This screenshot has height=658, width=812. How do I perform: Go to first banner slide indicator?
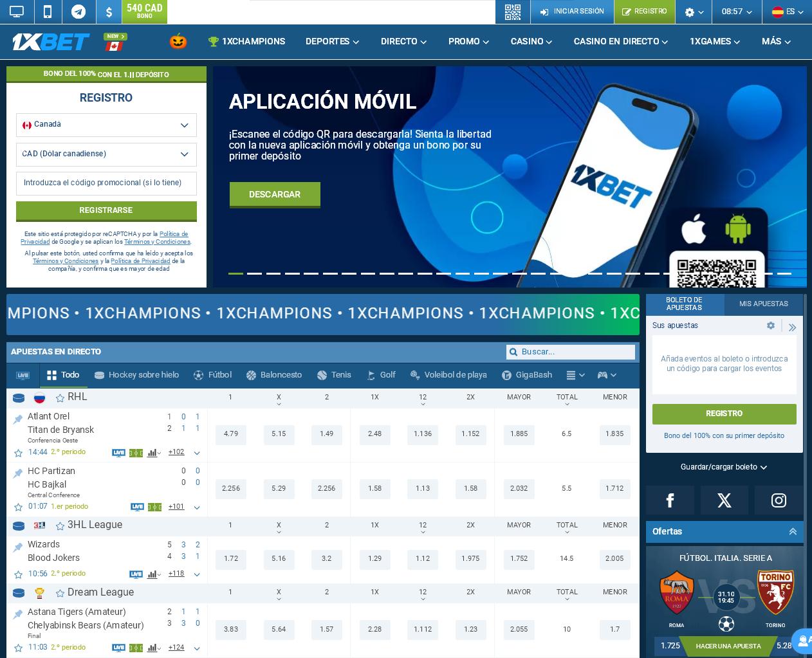click(236, 273)
